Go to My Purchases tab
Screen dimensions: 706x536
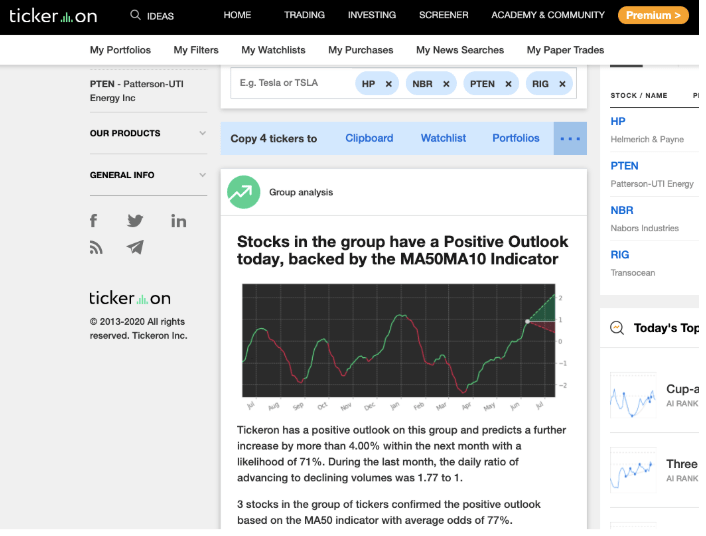361,50
